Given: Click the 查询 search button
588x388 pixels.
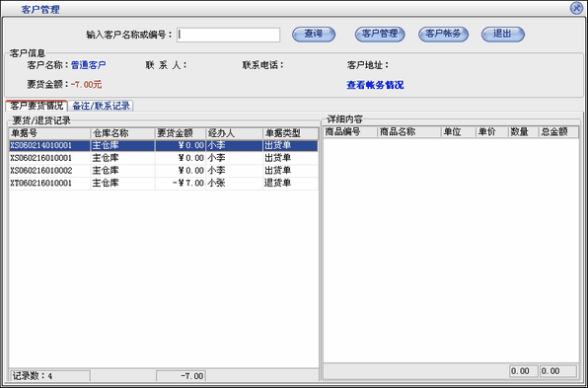Looking at the screenshot, I should 314,35.
